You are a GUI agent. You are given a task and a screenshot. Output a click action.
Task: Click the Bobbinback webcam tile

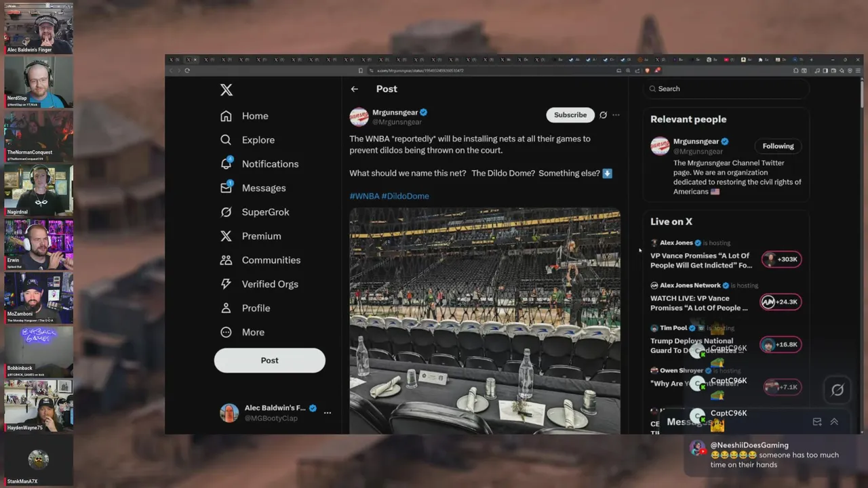tap(39, 353)
